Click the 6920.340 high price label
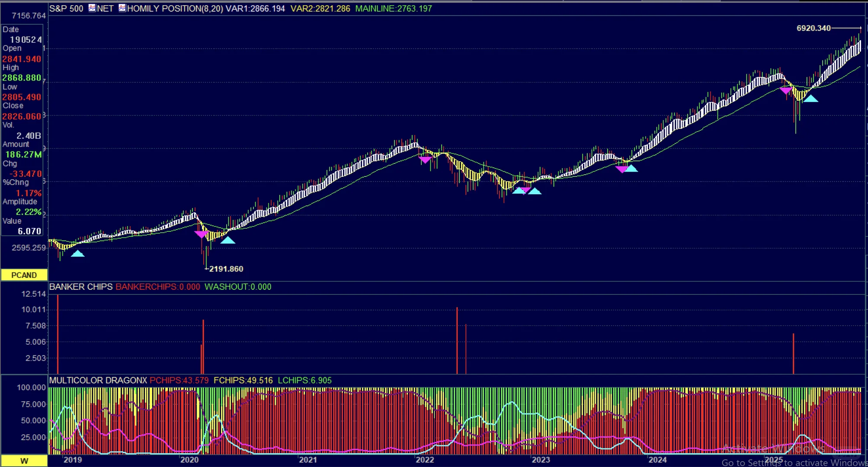The image size is (868, 467). coord(813,28)
